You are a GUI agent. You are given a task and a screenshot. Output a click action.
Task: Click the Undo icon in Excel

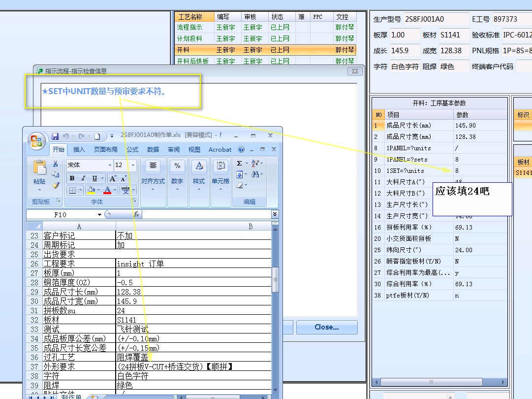[66, 136]
